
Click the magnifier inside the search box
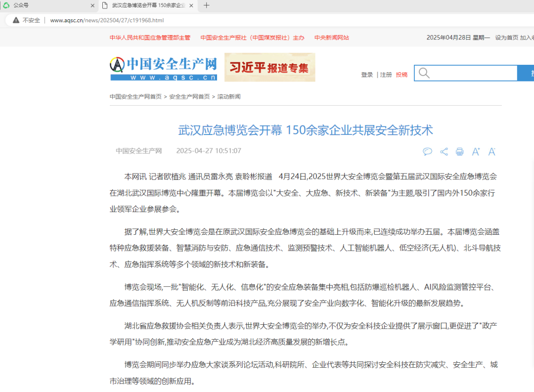[x=424, y=73]
